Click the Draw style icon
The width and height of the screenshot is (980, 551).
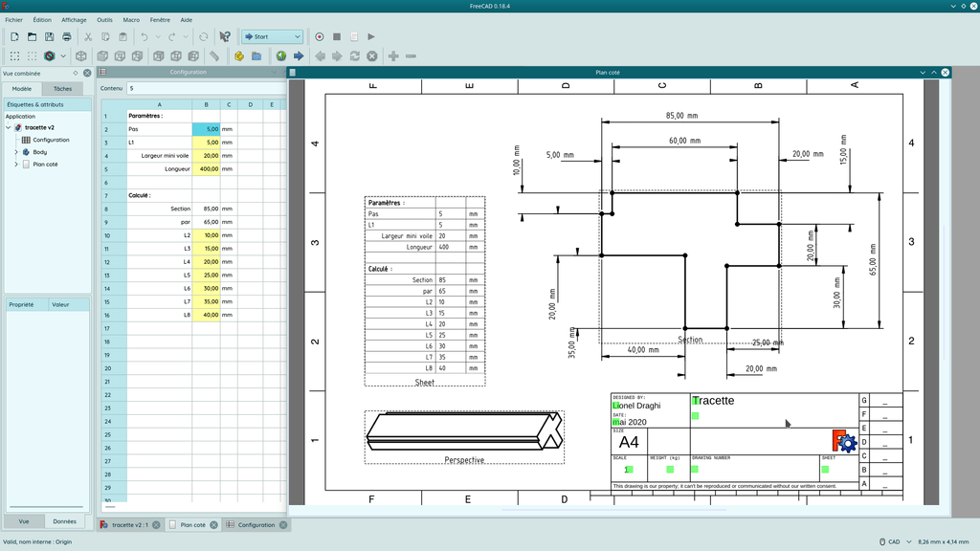pos(50,56)
